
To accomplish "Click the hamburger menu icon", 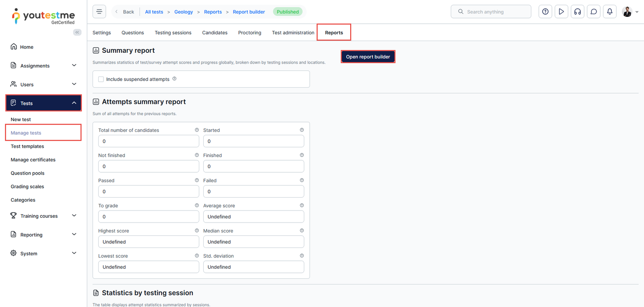I will (x=99, y=12).
